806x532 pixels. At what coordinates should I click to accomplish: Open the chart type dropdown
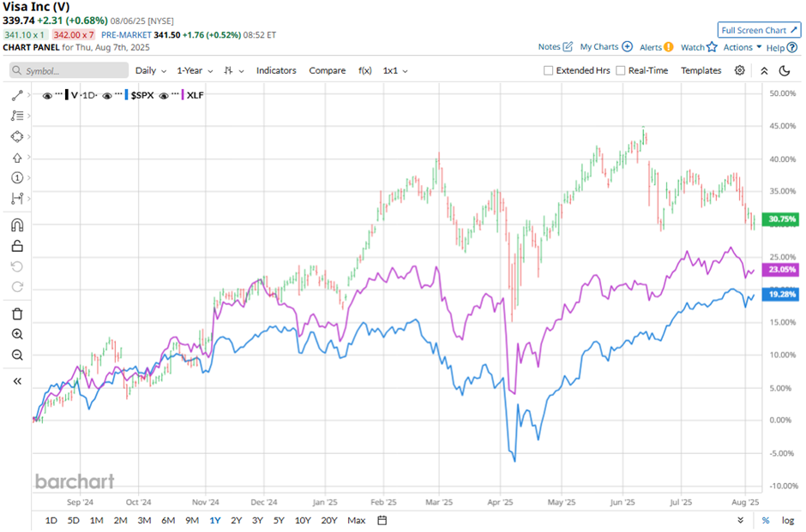click(x=234, y=71)
